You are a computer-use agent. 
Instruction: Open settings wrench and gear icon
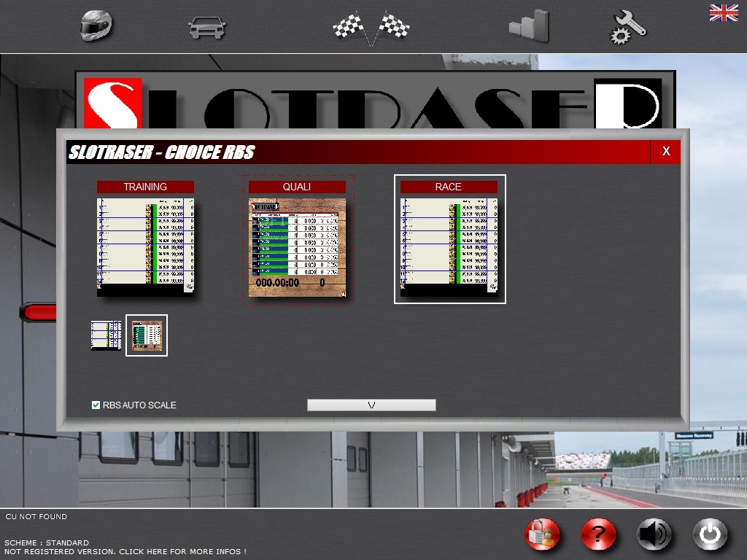[x=628, y=27]
